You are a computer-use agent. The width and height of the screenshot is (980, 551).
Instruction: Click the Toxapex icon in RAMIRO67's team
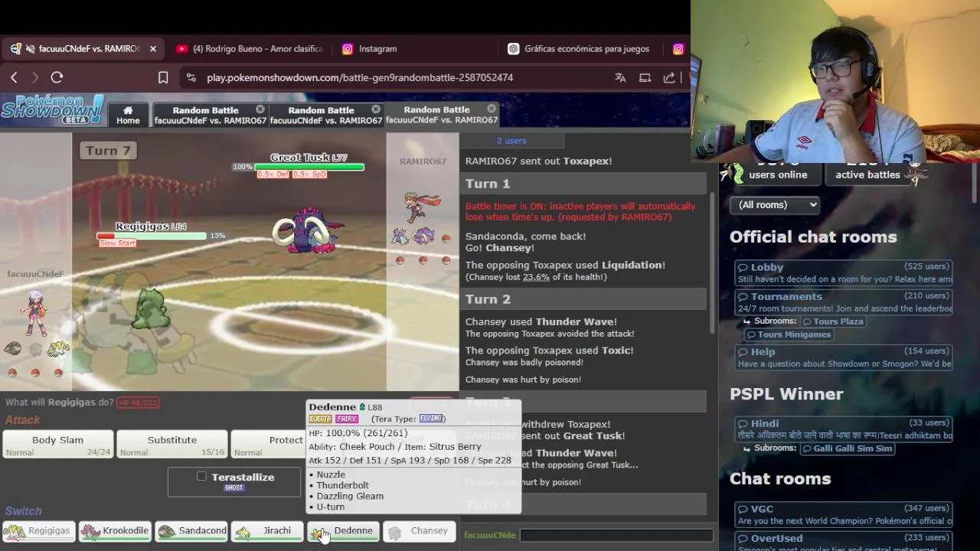400,236
